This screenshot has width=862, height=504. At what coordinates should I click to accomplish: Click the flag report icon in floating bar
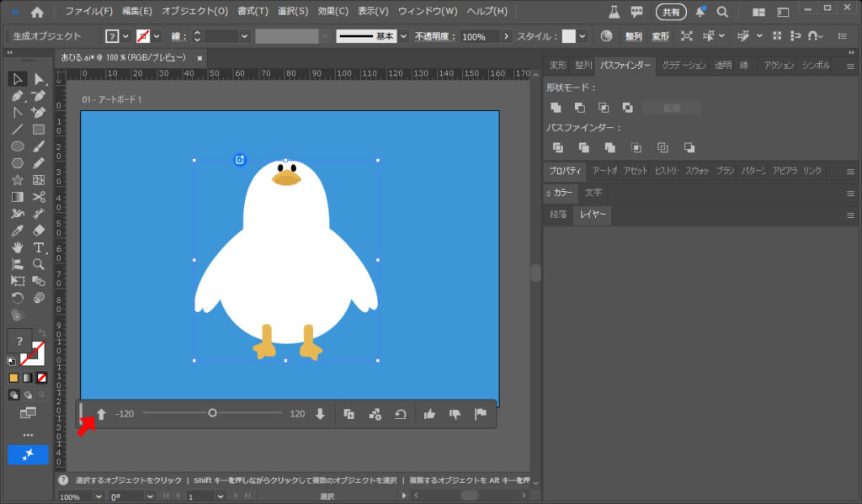click(481, 414)
